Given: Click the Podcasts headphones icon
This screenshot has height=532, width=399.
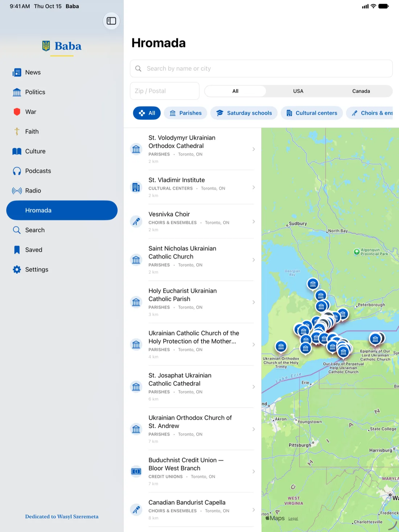Looking at the screenshot, I should (17, 171).
